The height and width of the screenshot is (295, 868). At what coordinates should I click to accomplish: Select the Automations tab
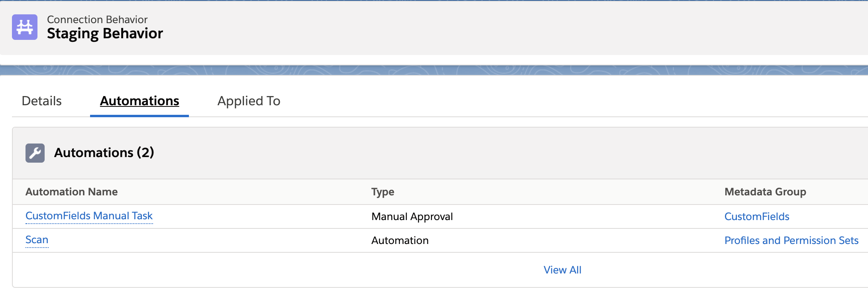[139, 101]
